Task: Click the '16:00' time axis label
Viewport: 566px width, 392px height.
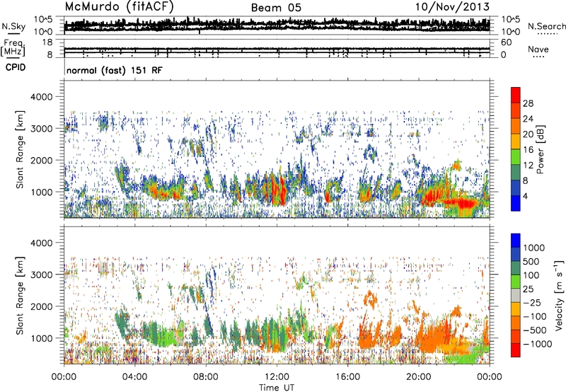Action: [x=347, y=377]
